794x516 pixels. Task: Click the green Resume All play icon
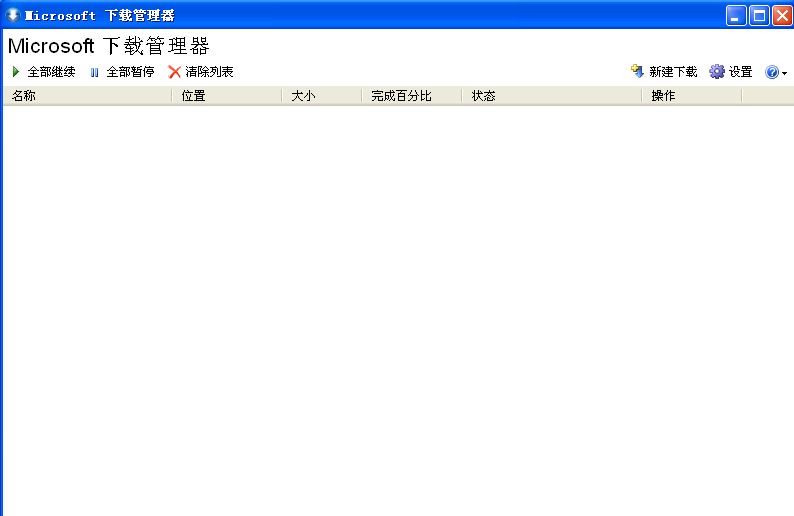point(16,72)
